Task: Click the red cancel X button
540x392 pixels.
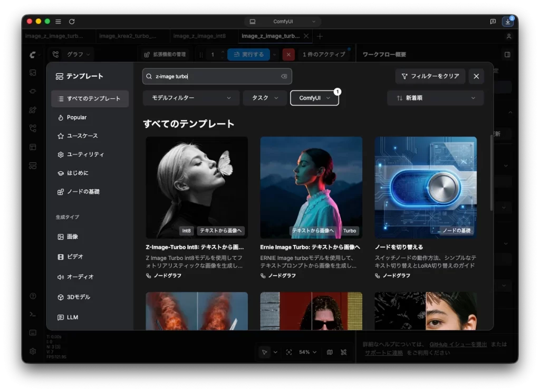Action: [288, 54]
